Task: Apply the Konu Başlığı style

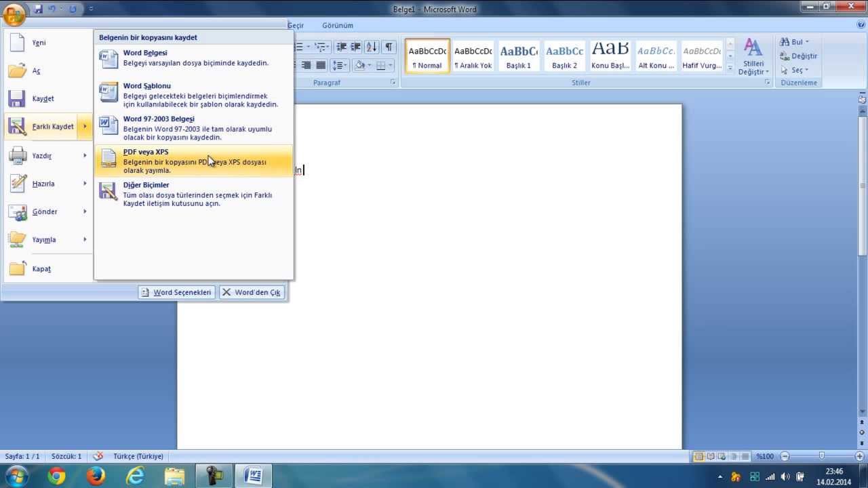Action: [x=610, y=56]
